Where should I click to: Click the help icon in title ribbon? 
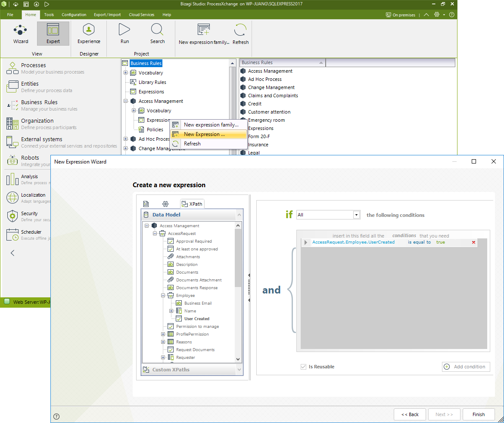[x=451, y=15]
